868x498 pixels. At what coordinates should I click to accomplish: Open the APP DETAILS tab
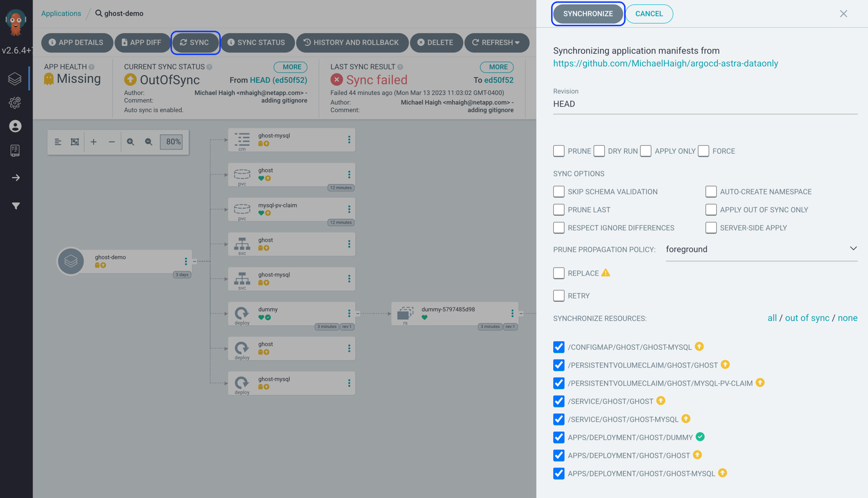pos(77,43)
